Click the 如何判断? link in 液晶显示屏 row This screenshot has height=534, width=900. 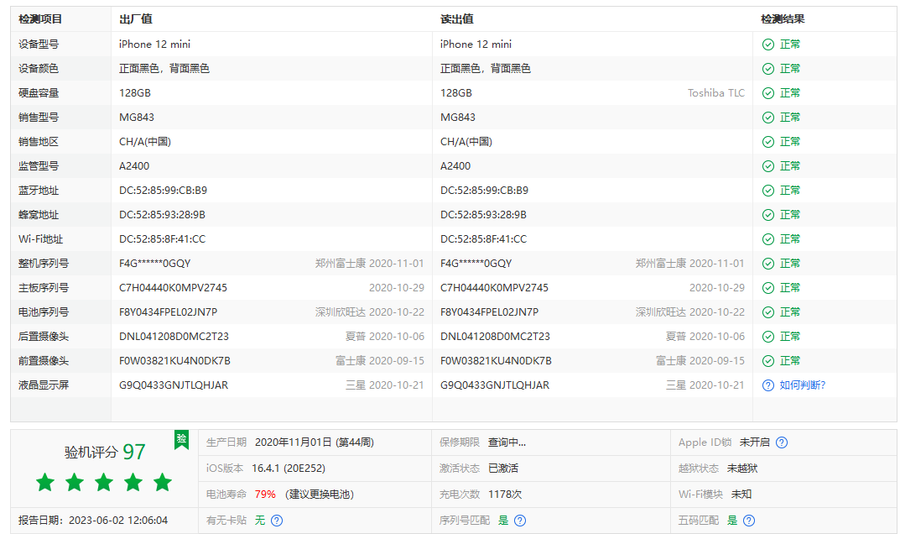tap(802, 385)
